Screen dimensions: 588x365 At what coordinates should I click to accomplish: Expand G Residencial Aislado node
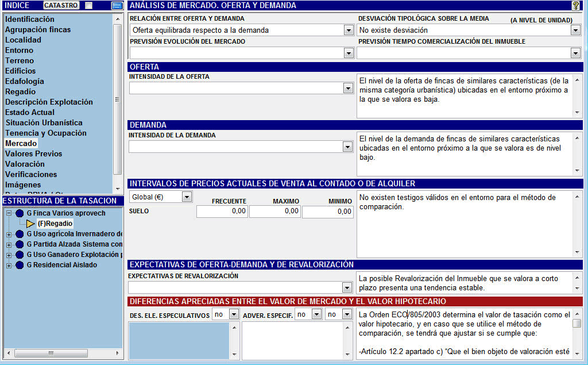click(9, 265)
